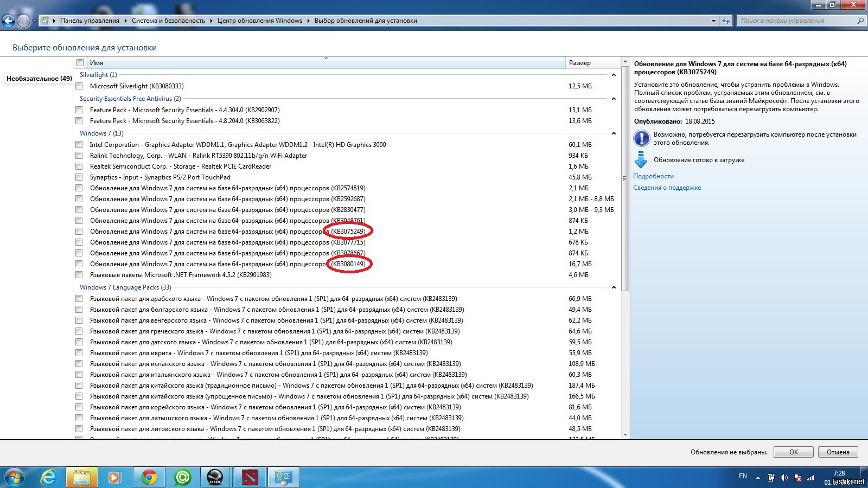Select the Arabic language pack row
This screenshot has height=488, width=868.
coord(347,299)
